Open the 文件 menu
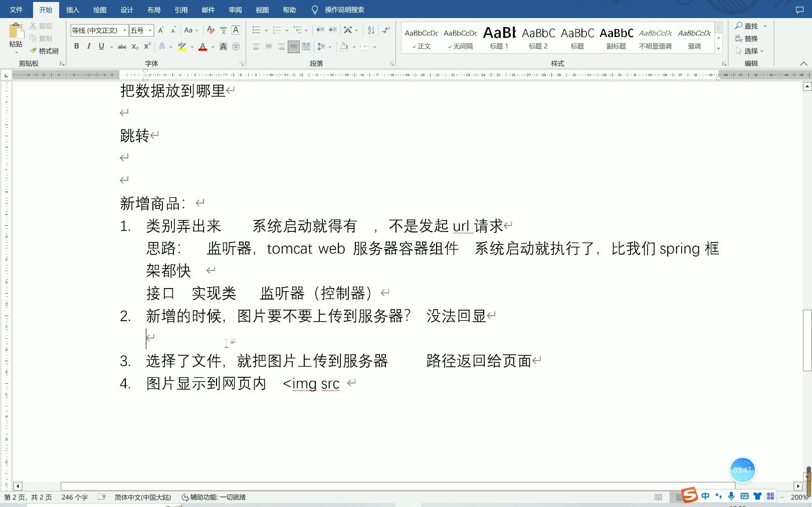 (16, 10)
